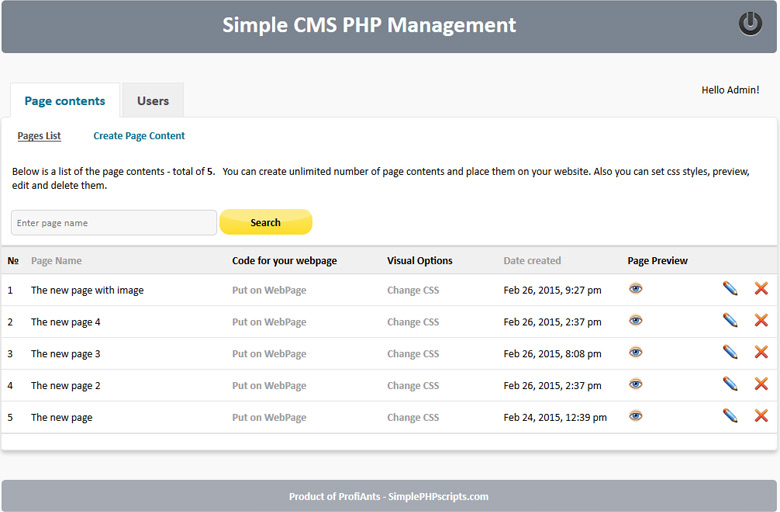
Task: Preview 'The new page with image' via eye icon
Action: click(635, 289)
